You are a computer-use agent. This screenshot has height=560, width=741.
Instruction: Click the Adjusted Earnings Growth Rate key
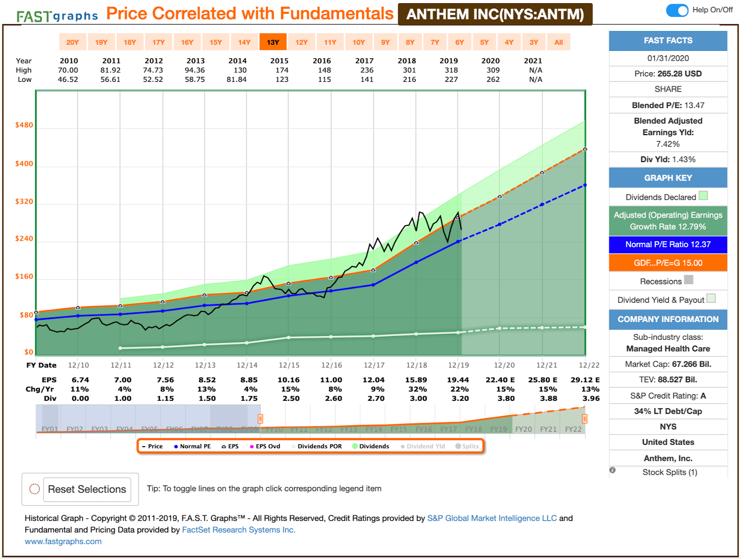(668, 221)
